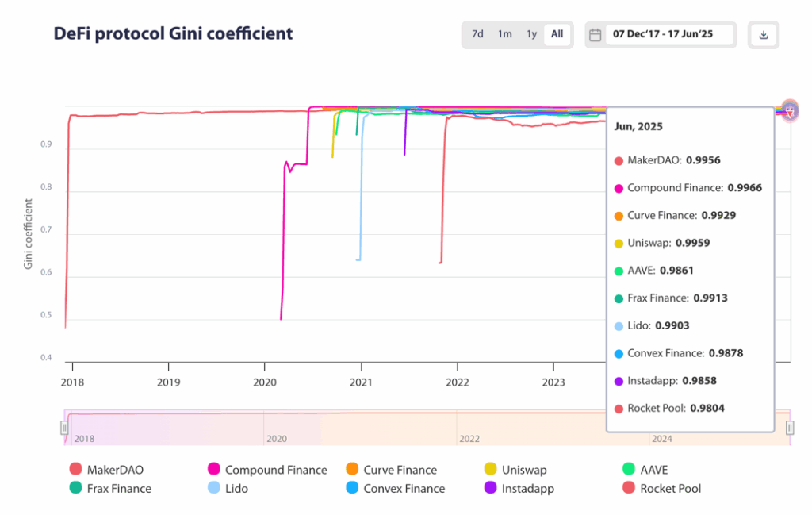Click the AAVE value 0.9861 in tooltip
Screen dimensions: 812x515
coord(676,270)
